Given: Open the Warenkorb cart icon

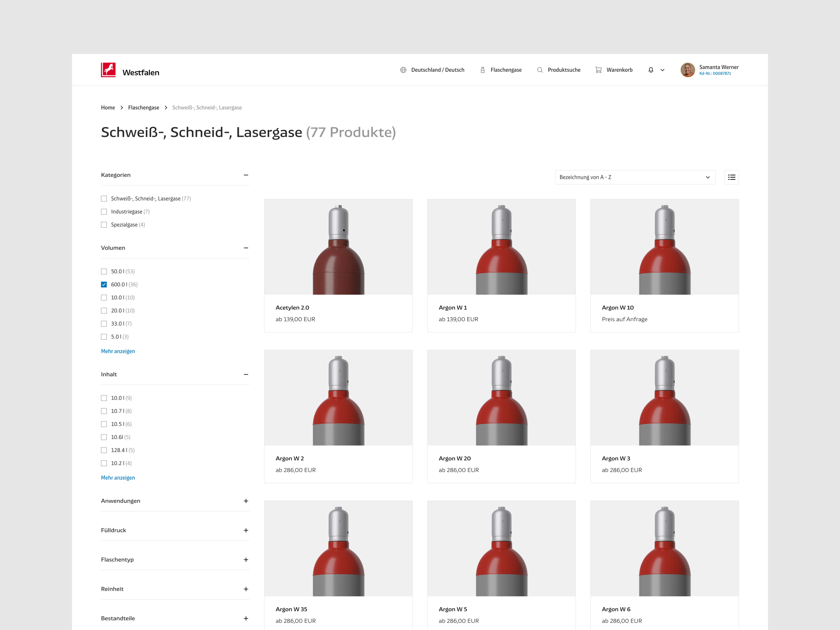Looking at the screenshot, I should 598,70.
